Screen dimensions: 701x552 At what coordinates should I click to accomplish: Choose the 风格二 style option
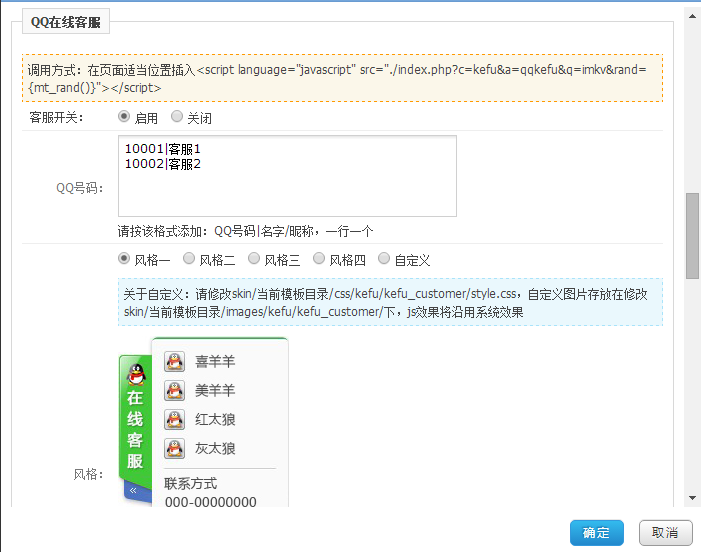(x=189, y=259)
